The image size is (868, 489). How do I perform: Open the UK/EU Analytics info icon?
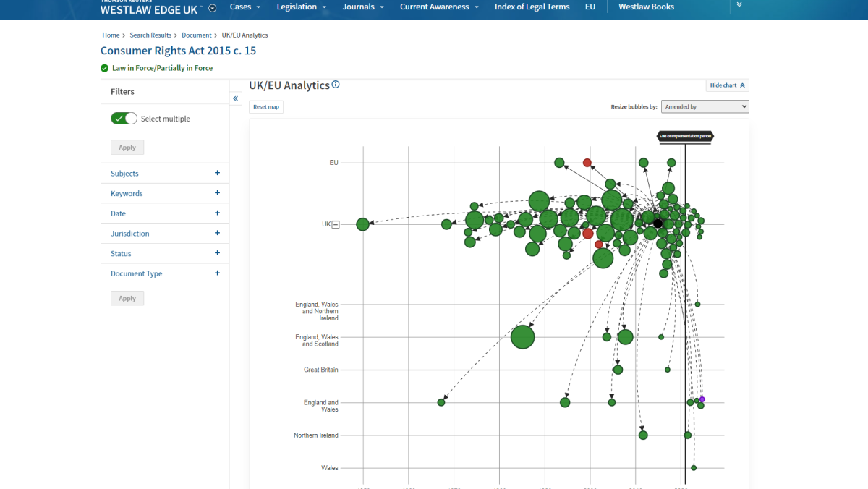pyautogui.click(x=335, y=85)
